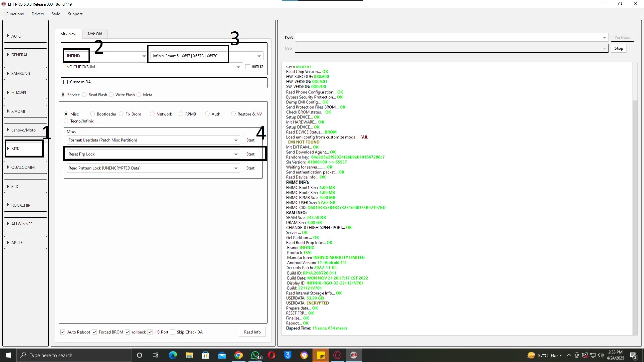Open the Functions menu
644x362 pixels.
(15, 14)
